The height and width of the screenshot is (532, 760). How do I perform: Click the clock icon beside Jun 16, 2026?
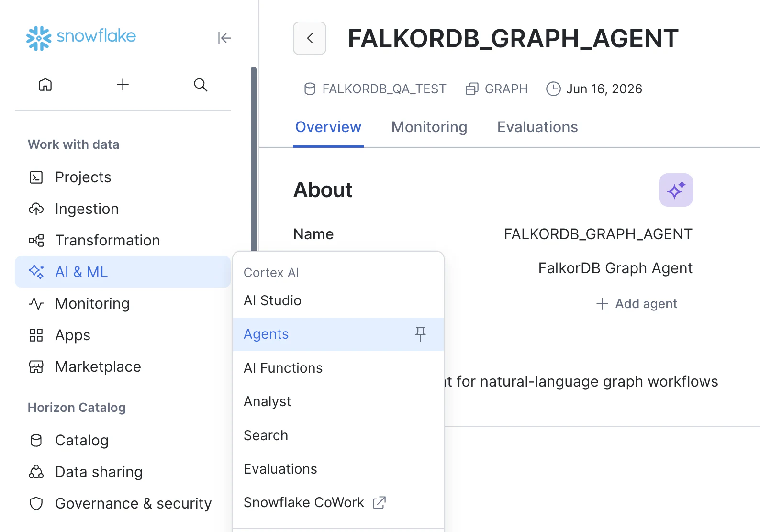pos(553,89)
